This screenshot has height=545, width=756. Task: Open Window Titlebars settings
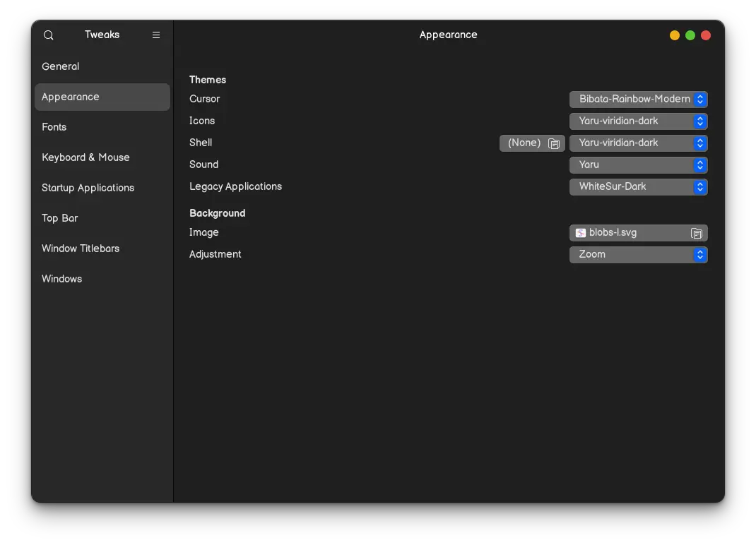[x=102, y=248]
